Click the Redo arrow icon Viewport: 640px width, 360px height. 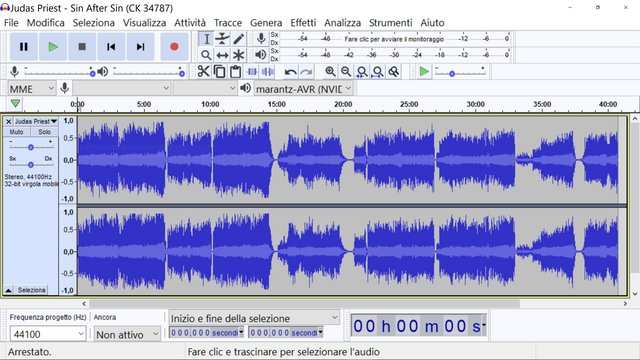coord(306,72)
